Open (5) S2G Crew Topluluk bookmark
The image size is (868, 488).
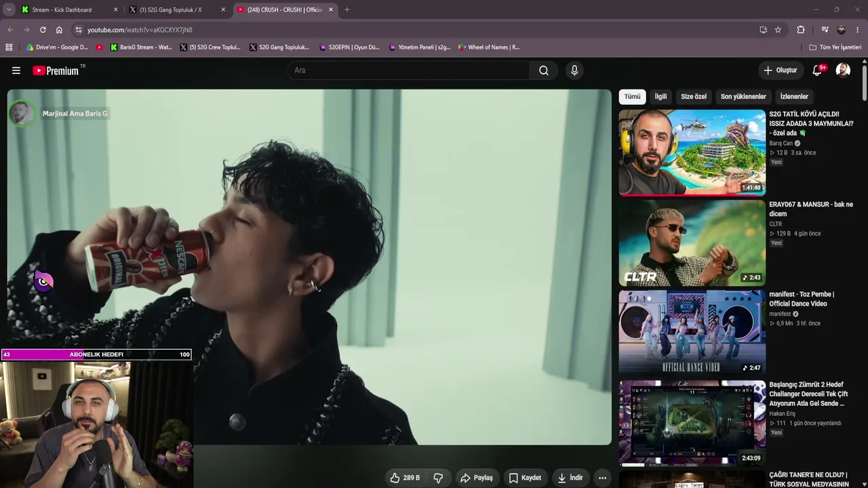pyautogui.click(x=210, y=47)
